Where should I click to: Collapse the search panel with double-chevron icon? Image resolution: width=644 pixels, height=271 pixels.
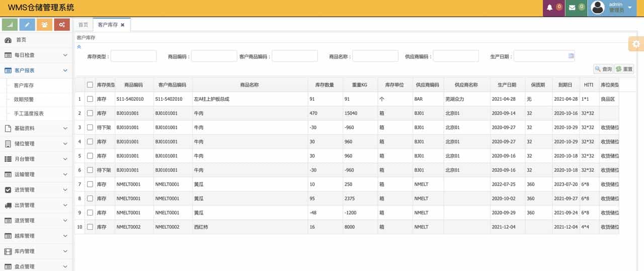(x=79, y=46)
